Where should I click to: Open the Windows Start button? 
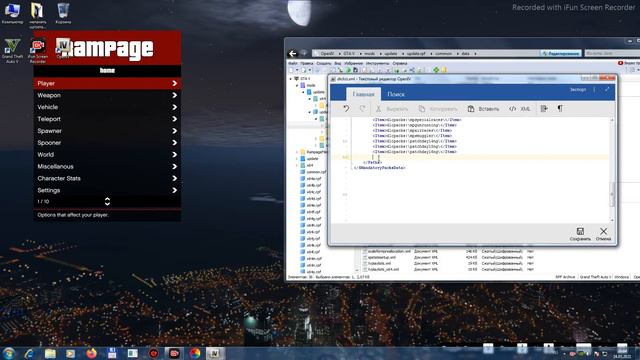coord(9,353)
